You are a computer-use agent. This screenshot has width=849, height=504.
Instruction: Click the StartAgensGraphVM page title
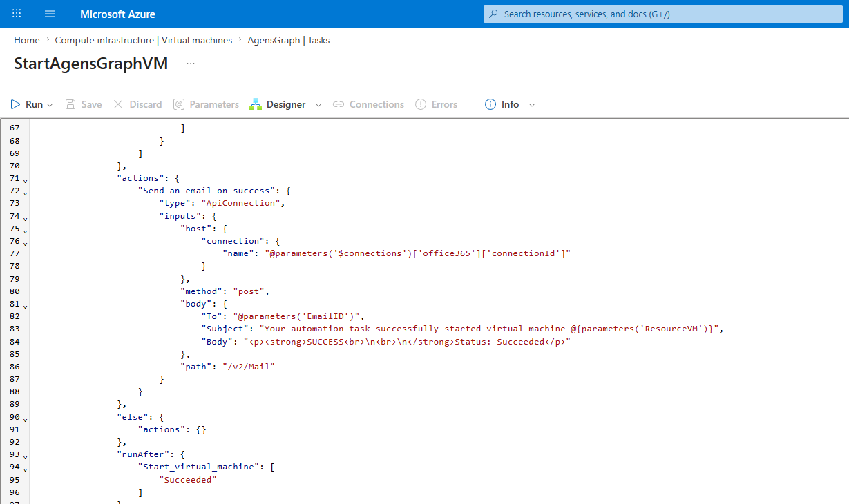click(x=90, y=64)
